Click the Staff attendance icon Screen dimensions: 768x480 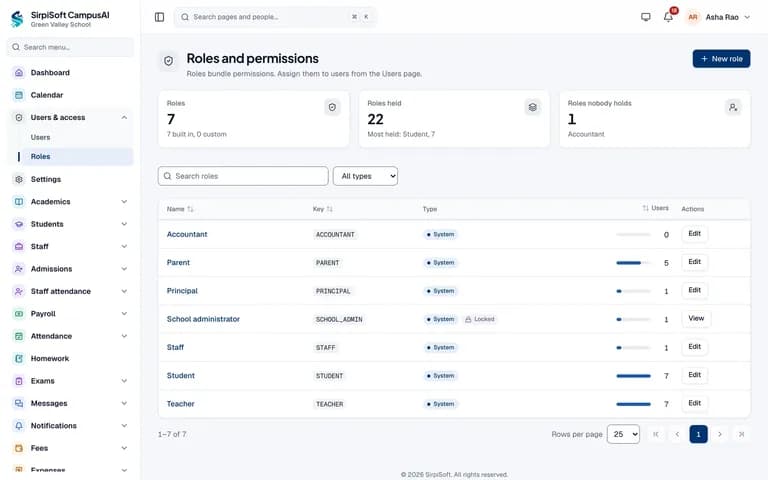tap(19, 291)
